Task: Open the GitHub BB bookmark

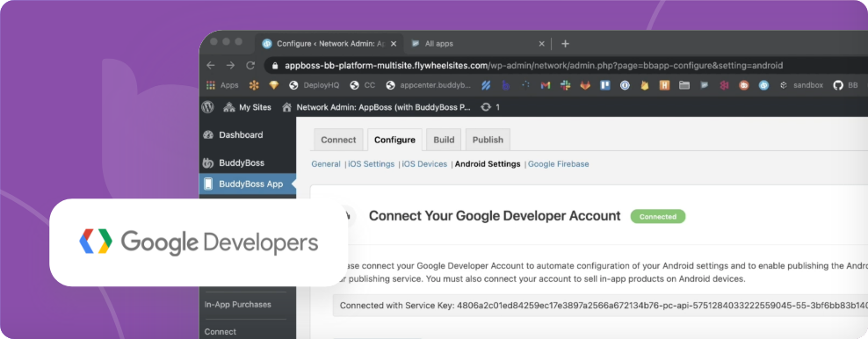Action: pyautogui.click(x=845, y=85)
